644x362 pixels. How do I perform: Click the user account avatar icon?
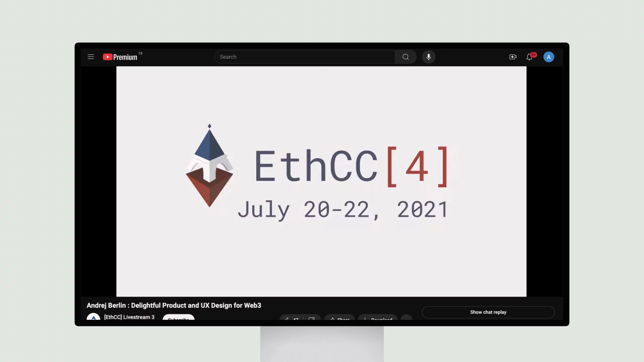pyautogui.click(x=548, y=57)
